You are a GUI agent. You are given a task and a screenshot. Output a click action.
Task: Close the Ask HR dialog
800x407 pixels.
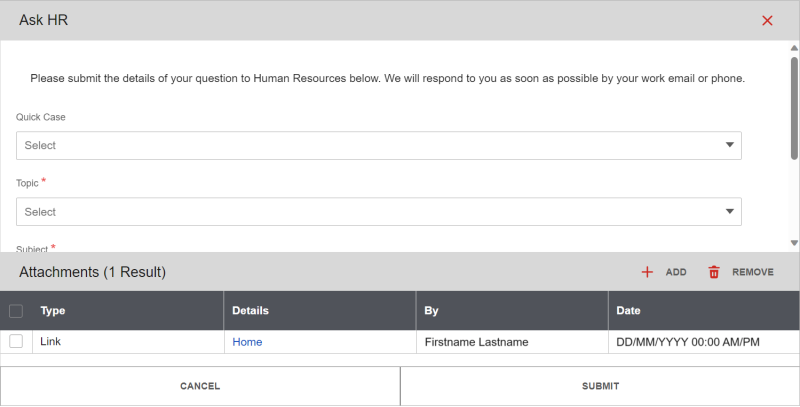767,20
